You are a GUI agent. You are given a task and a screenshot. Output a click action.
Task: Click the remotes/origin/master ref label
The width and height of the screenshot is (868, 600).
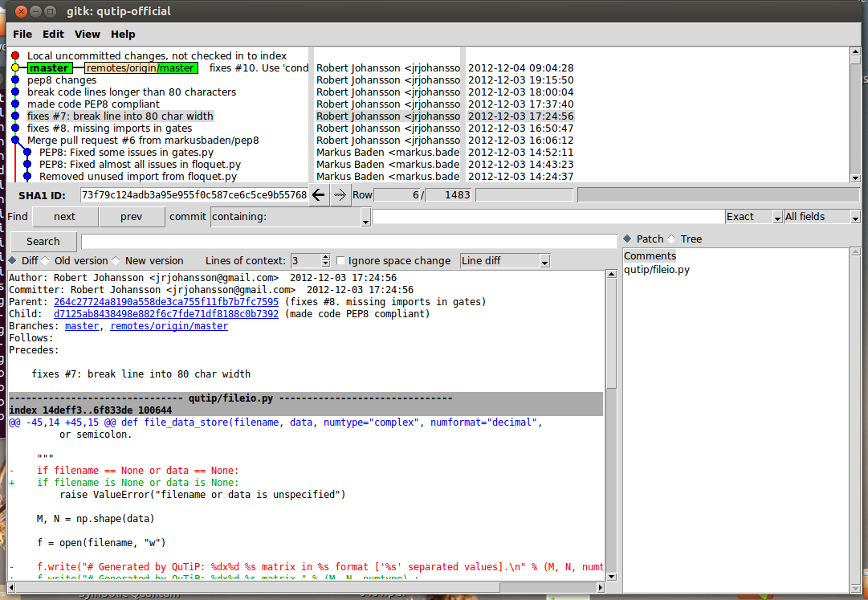pos(140,68)
